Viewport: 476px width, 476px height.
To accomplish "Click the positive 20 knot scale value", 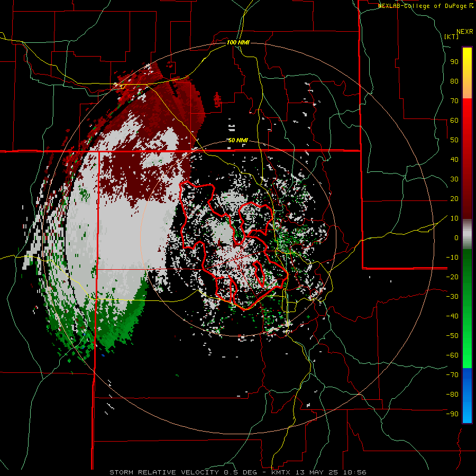I will tap(454, 199).
